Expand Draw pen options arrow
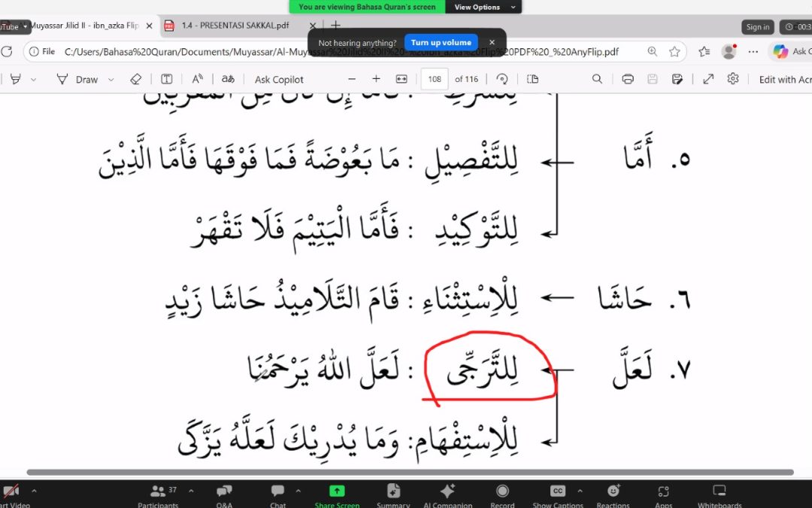 (x=111, y=80)
